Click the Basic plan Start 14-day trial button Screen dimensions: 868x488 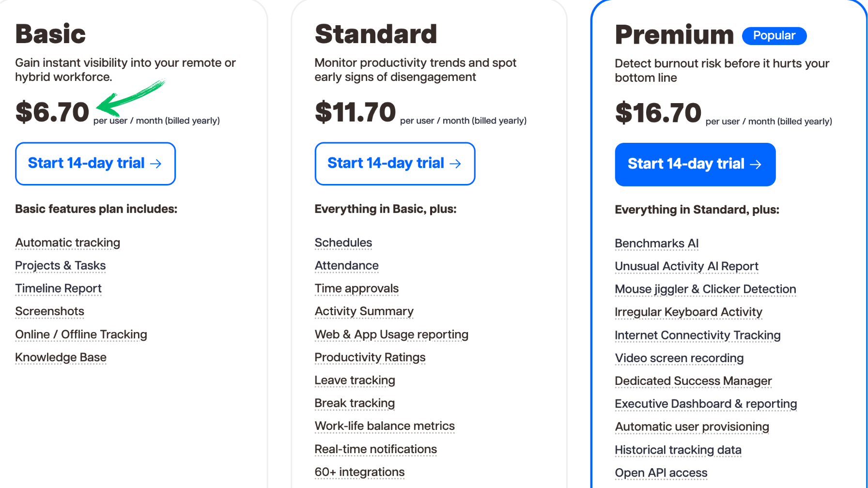pos(95,164)
